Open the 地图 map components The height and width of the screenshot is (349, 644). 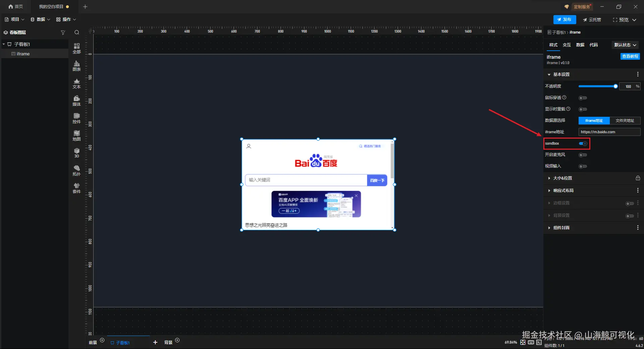[77, 136]
